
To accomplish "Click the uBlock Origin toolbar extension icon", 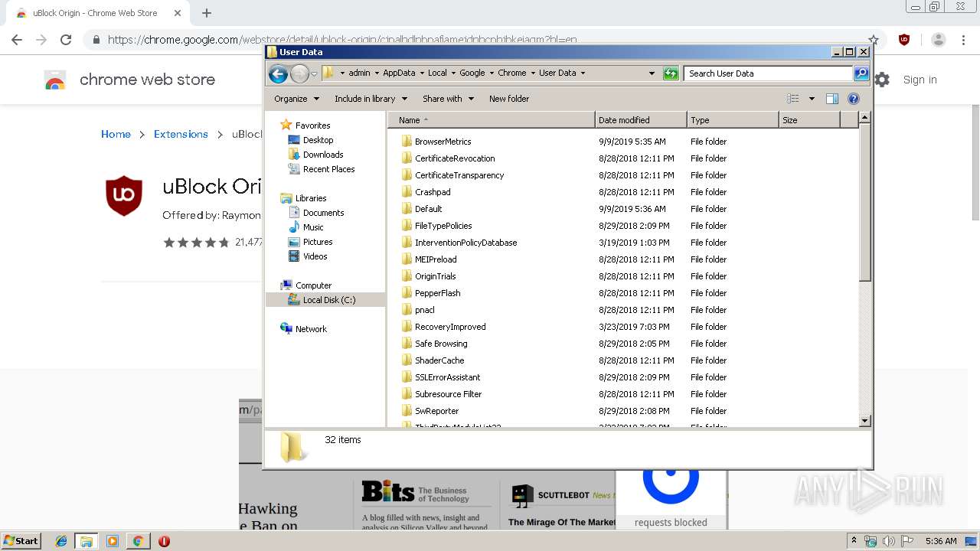I will (904, 40).
